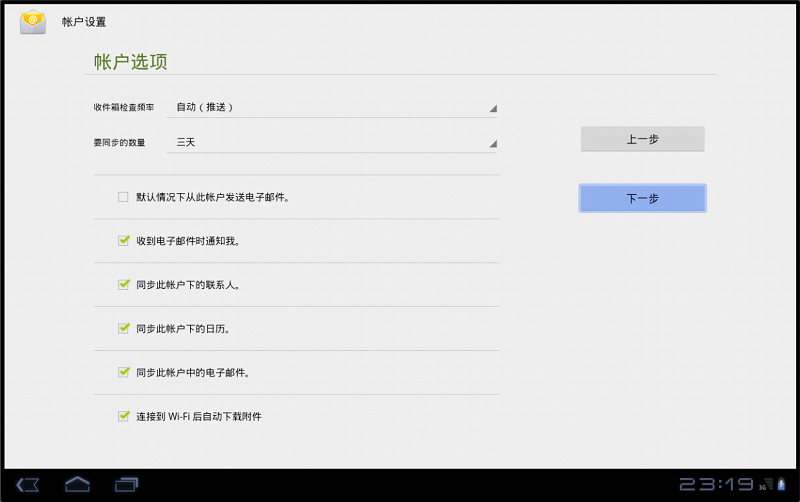Open the 要同步的数量 dropdown showing 三天

[332, 142]
